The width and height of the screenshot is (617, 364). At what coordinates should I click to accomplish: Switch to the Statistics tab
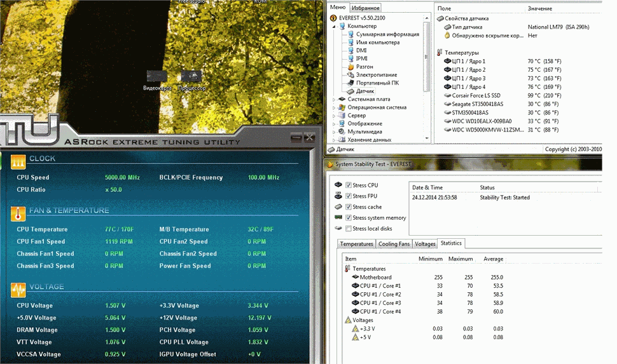point(451,243)
